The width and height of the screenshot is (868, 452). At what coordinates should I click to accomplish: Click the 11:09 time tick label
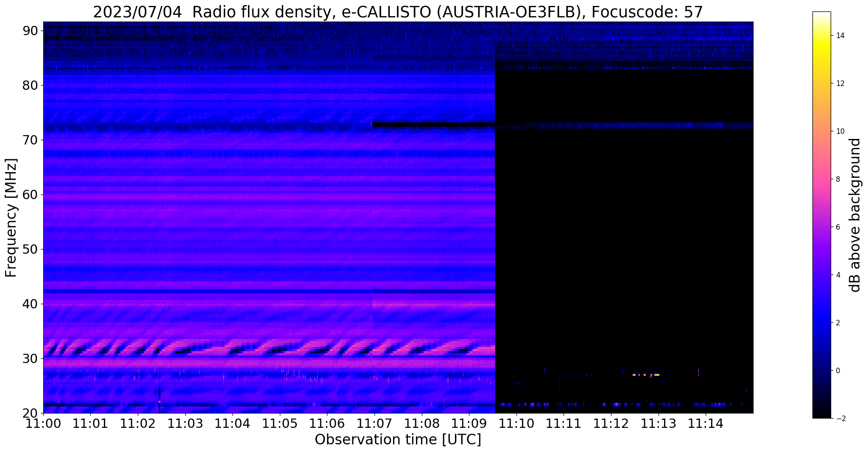[469, 423]
